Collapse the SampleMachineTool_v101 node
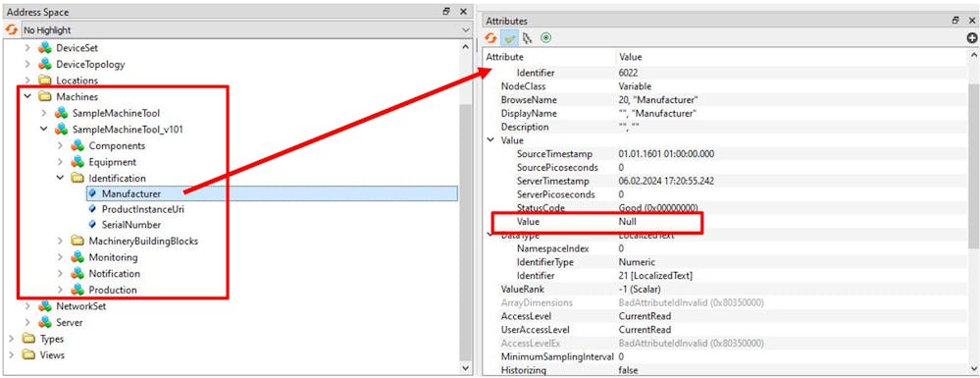The height and width of the screenshot is (378, 980). [44, 129]
